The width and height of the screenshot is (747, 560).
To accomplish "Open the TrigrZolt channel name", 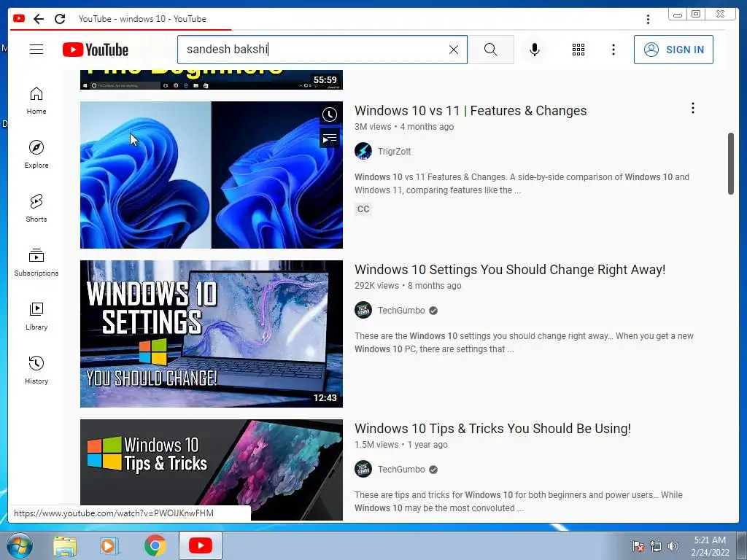I will coord(394,152).
